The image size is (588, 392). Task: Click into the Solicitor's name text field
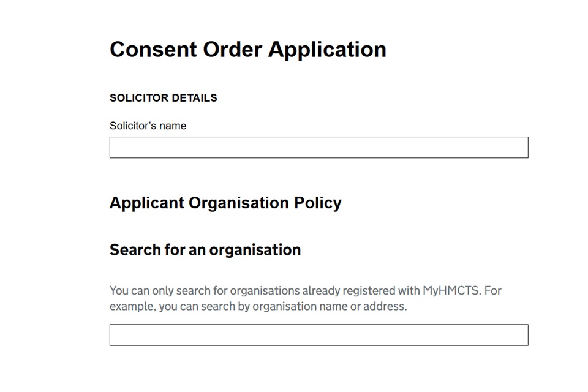point(318,148)
